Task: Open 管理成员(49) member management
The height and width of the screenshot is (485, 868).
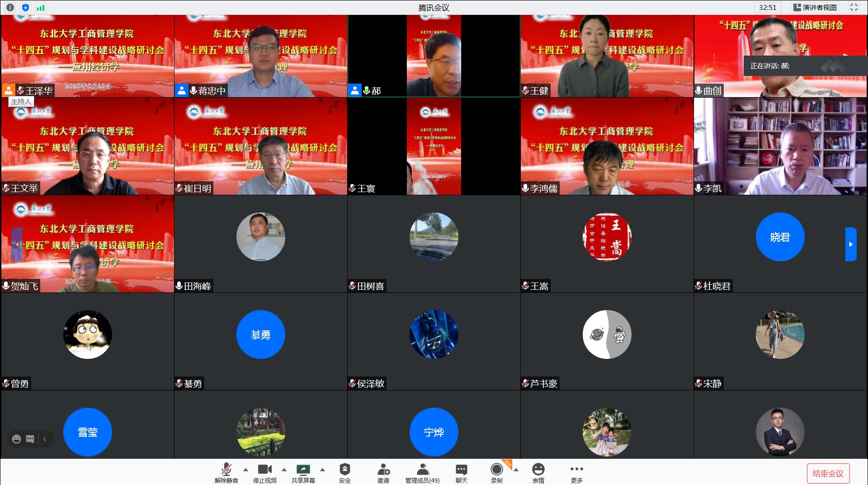Action: [x=422, y=472]
